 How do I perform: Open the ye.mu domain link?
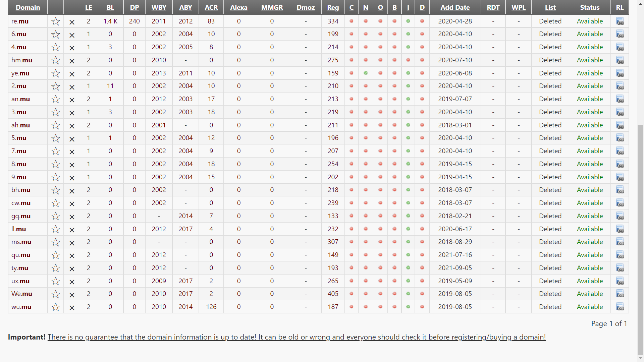20,73
